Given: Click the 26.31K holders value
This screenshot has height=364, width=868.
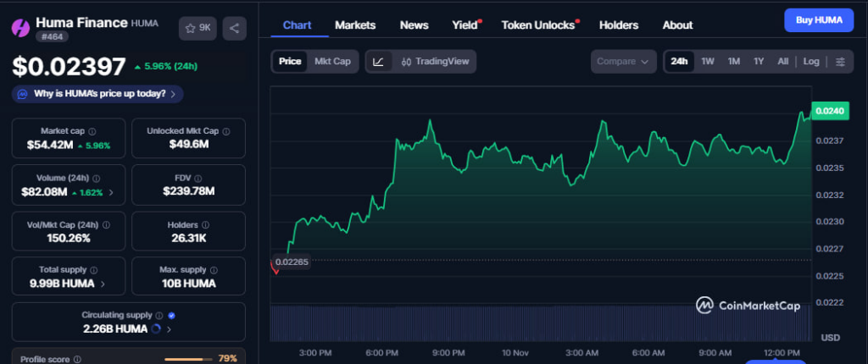Looking at the screenshot, I should 189,239.
